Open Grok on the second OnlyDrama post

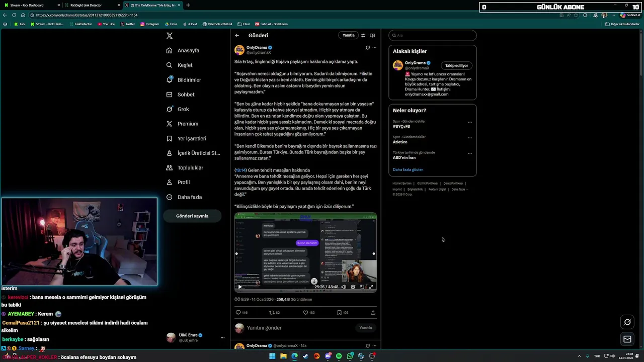click(x=367, y=345)
